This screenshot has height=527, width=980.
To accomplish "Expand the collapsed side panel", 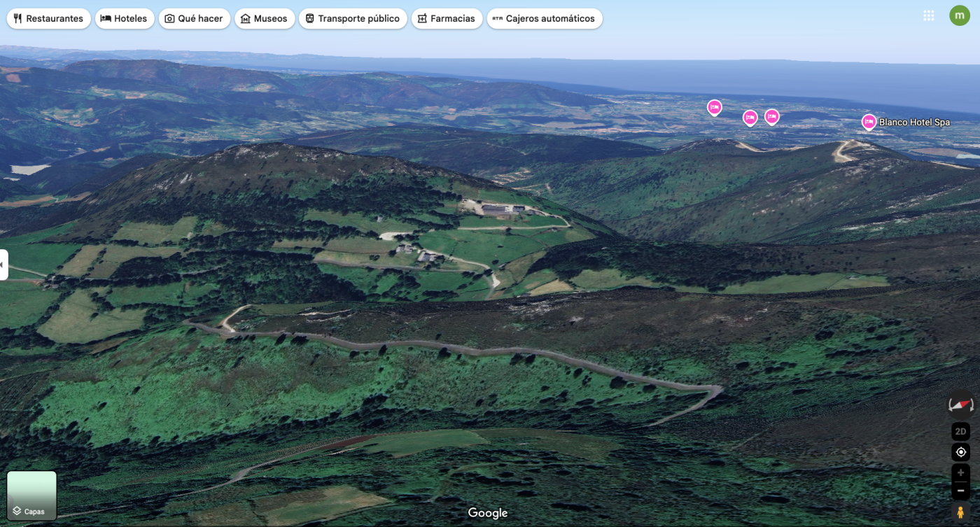I will pyautogui.click(x=3, y=265).
